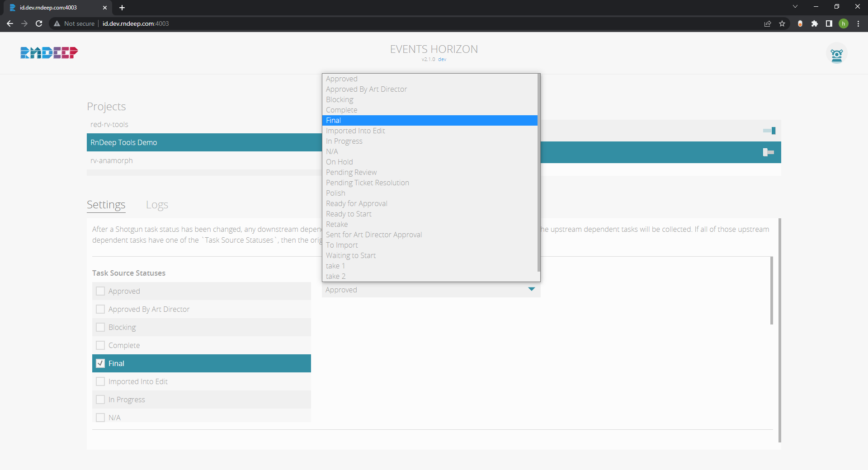
Task: Click the share page icon
Action: pos(768,23)
